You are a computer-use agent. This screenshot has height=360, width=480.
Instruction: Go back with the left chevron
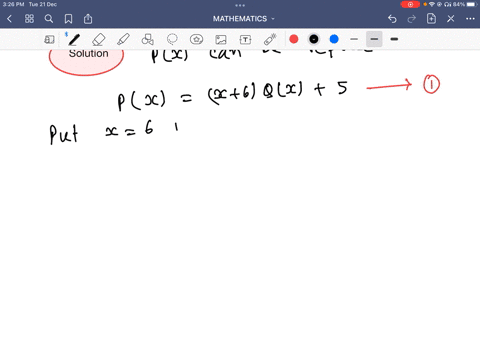pos(9,19)
